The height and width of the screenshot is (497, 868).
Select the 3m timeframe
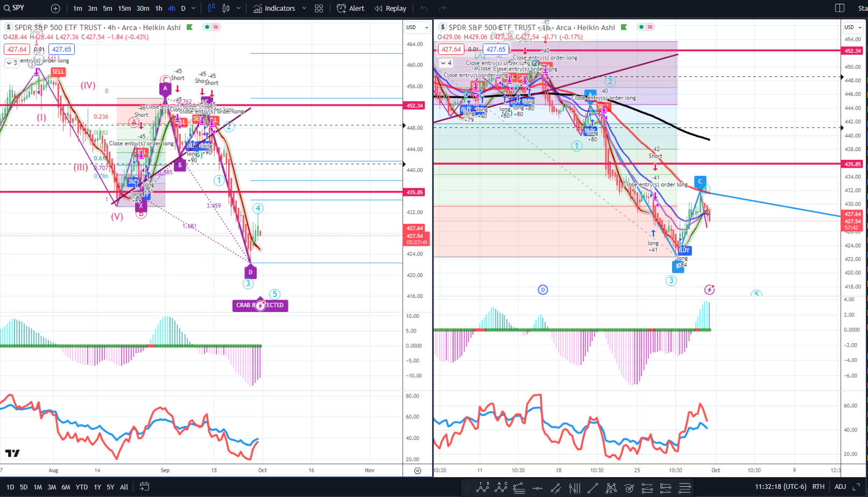point(93,9)
